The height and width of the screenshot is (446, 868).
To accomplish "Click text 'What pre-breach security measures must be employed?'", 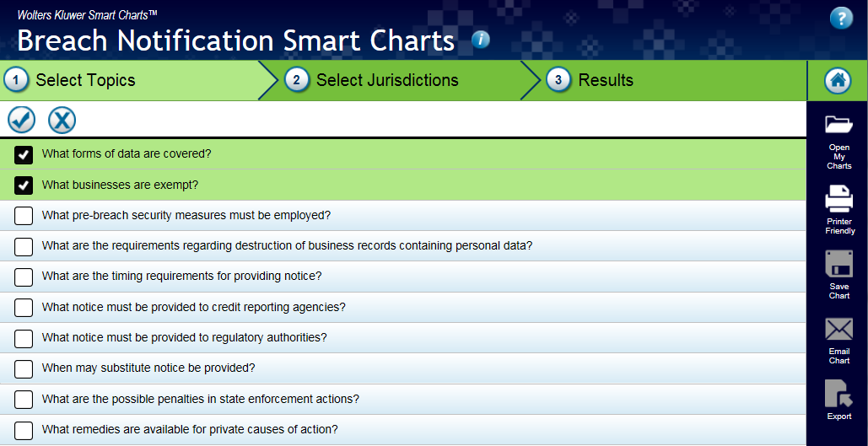I will pyautogui.click(x=186, y=215).
